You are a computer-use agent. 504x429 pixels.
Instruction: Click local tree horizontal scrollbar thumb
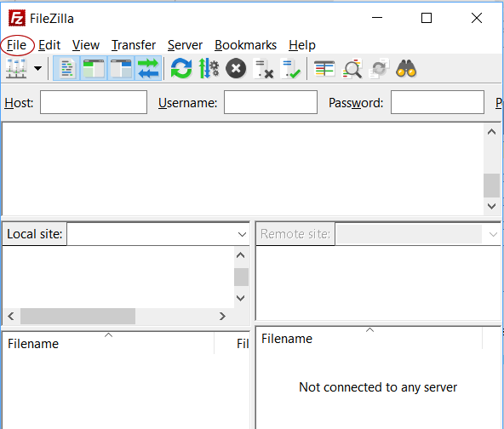point(77,316)
